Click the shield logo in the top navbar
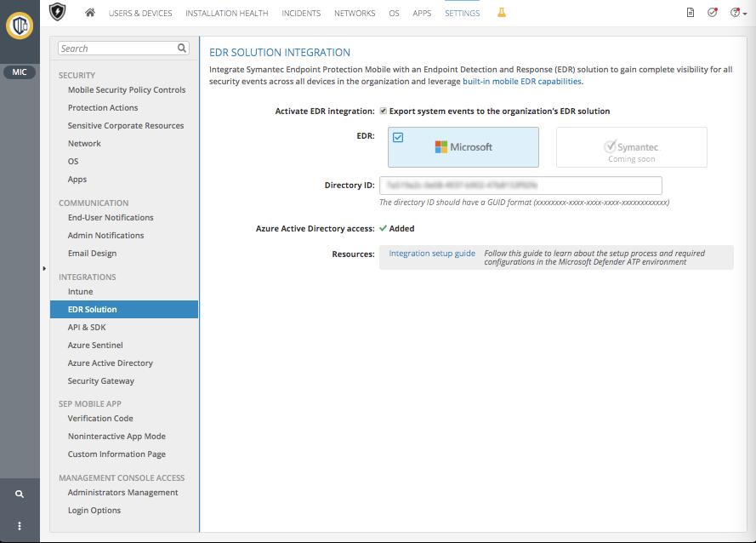This screenshot has width=756, height=543. pos(58,12)
